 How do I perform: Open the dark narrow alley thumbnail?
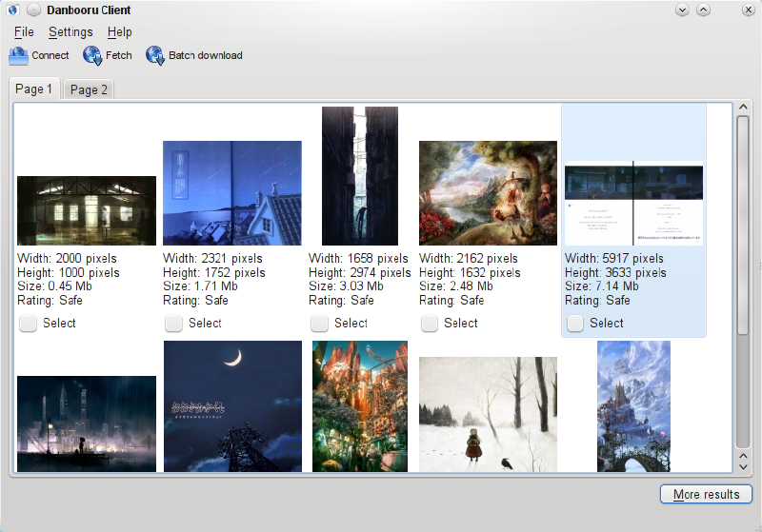tap(360, 176)
